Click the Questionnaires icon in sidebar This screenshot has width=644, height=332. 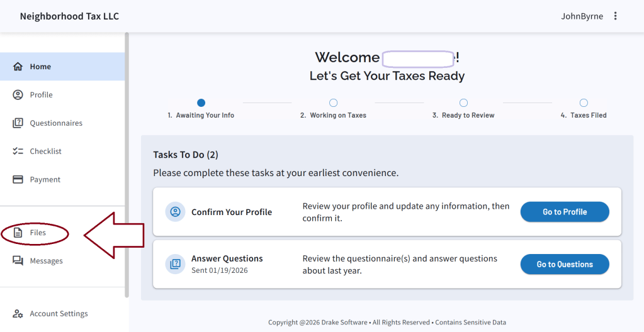click(18, 123)
